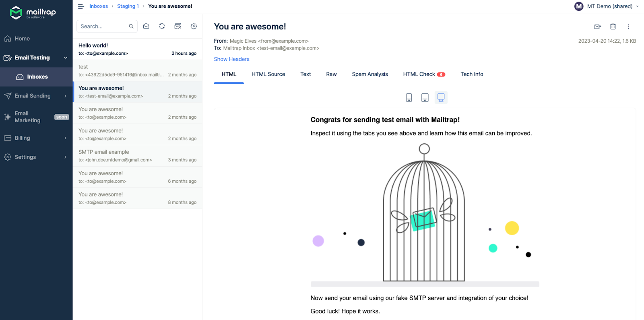
Task: Open the Hello world! email
Action: pyautogui.click(x=138, y=49)
